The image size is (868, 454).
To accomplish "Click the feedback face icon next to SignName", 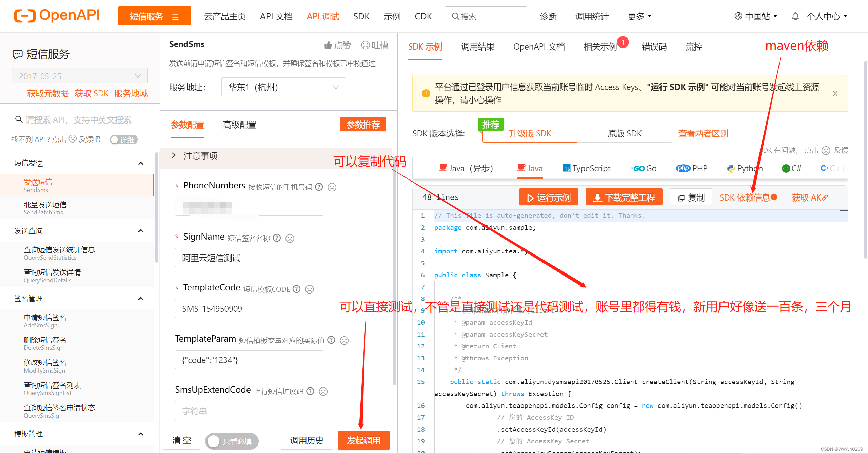I will point(290,238).
